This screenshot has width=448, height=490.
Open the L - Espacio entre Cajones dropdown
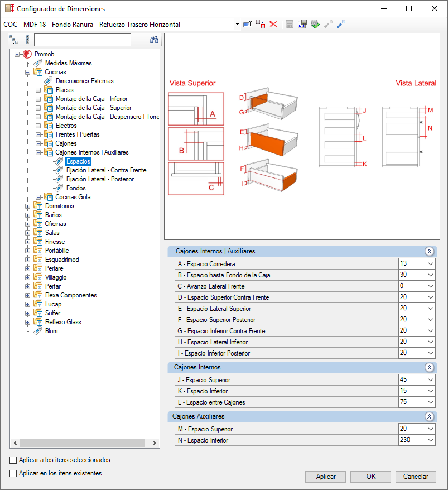(431, 402)
